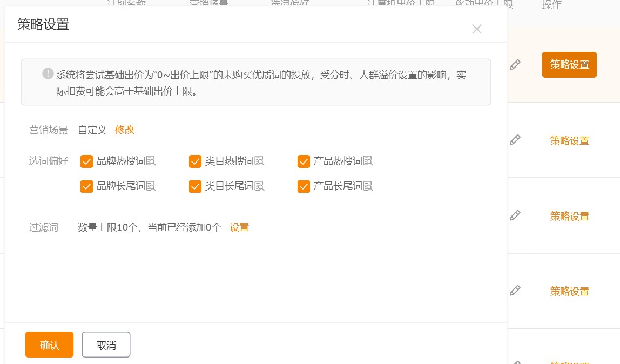Click the highlighted orange 策略设置 button
The image size is (620, 364).
pyautogui.click(x=569, y=64)
